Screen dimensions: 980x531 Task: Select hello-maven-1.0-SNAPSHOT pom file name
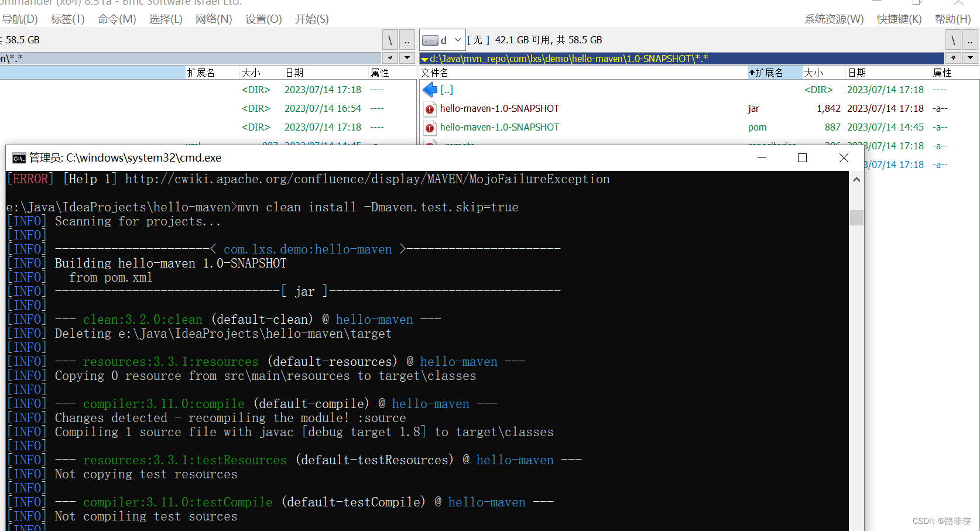499,127
